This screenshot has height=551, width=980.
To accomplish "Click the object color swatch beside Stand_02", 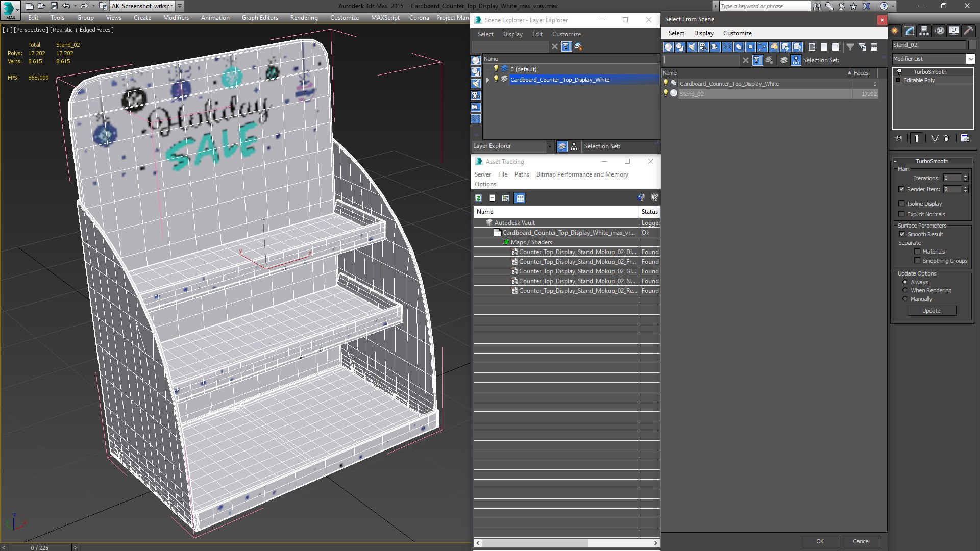I will click(972, 45).
